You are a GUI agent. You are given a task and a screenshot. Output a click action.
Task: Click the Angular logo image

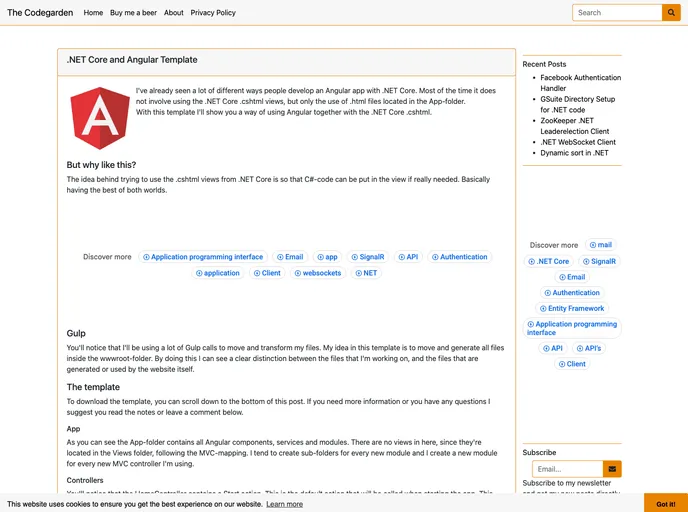(x=100, y=118)
